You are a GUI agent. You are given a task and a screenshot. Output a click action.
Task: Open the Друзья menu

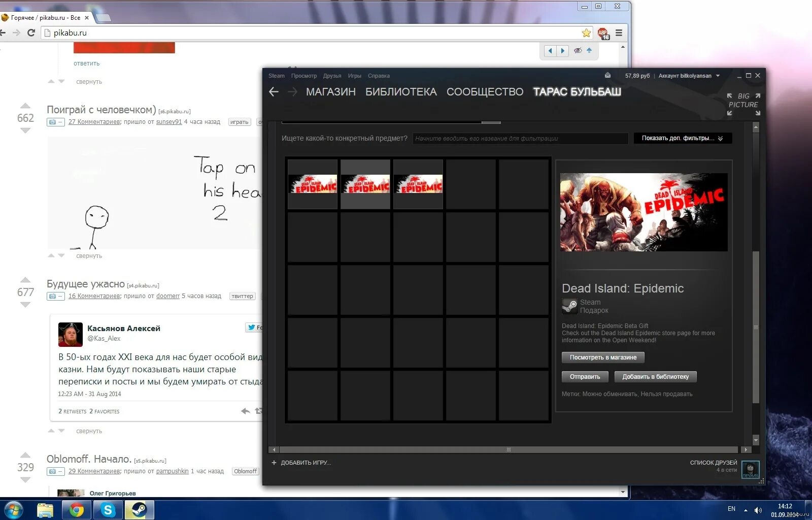tap(332, 76)
